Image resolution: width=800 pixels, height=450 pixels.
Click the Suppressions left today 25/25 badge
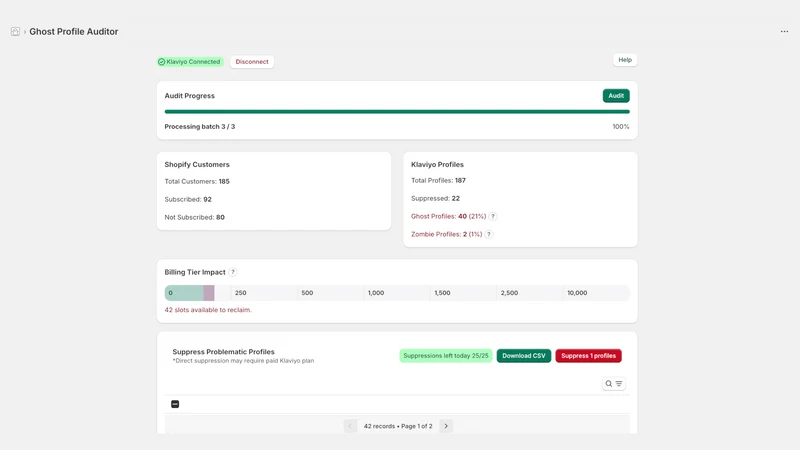[x=445, y=356]
